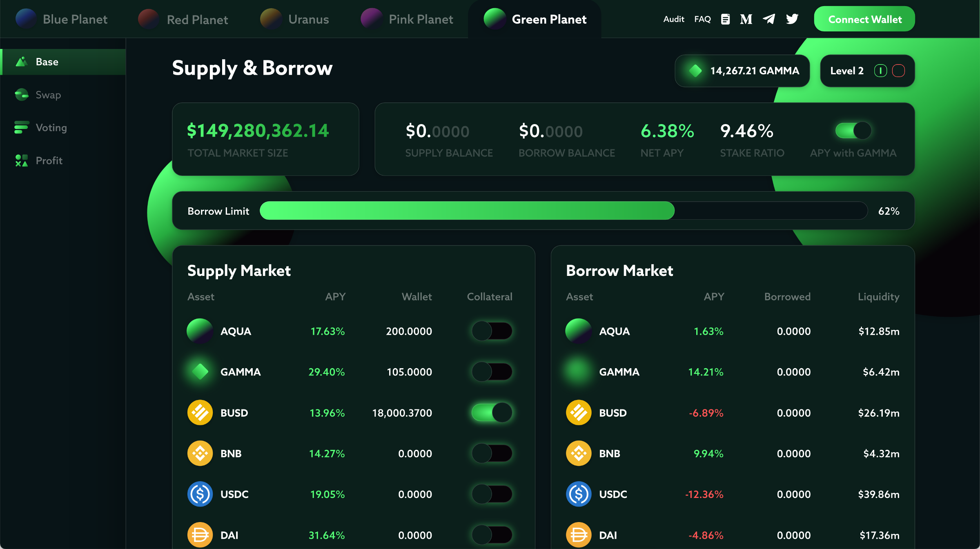Screen dimensions: 980x549
Task: Click the GAMMA diamond icon in Supply Market
Action: click(200, 372)
